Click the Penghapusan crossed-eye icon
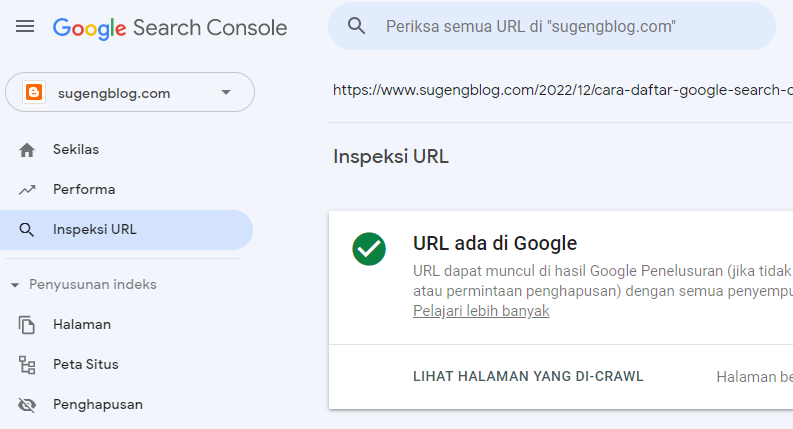 [27, 405]
